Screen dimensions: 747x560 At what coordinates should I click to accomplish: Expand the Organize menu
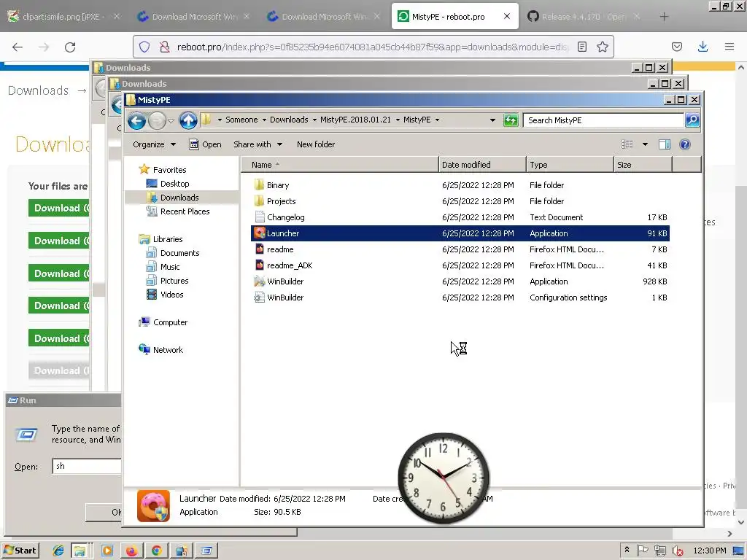pos(154,144)
